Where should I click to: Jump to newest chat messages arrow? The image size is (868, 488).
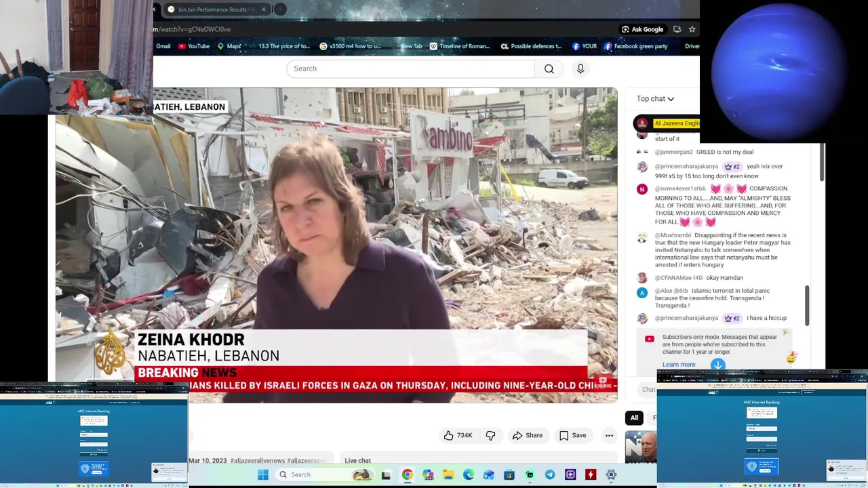click(x=718, y=365)
